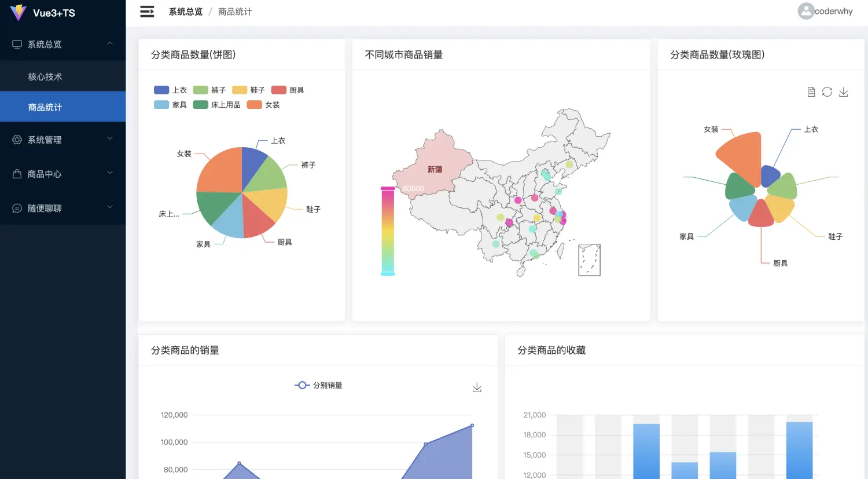Click the map visualMap bottom handle
This screenshot has height=479, width=868.
tap(388, 274)
